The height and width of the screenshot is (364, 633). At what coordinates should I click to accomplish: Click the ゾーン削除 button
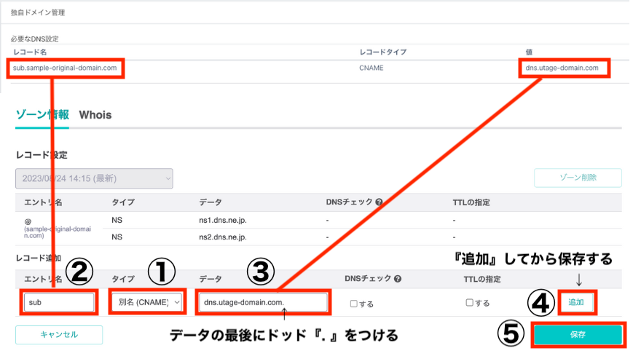pos(578,178)
